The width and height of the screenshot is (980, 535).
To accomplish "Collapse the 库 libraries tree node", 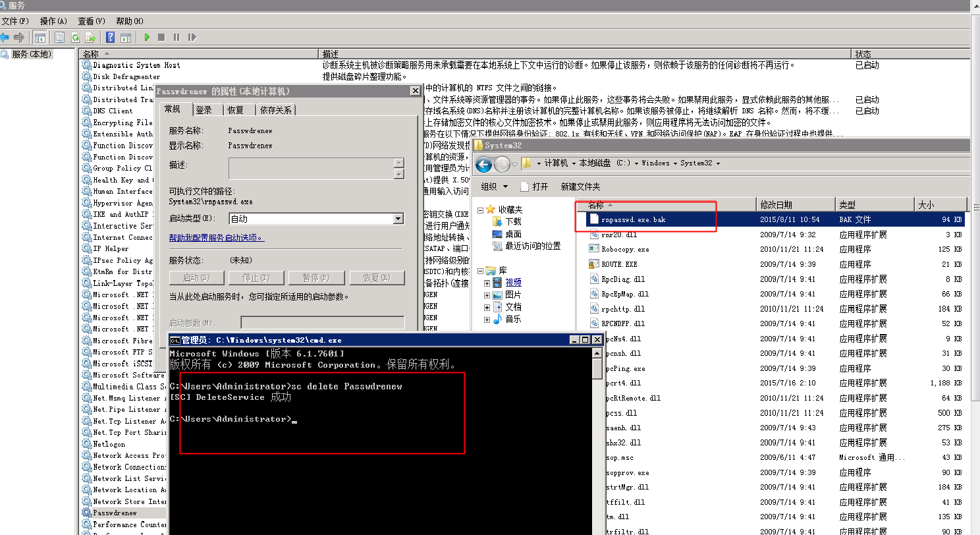I will 480,271.
